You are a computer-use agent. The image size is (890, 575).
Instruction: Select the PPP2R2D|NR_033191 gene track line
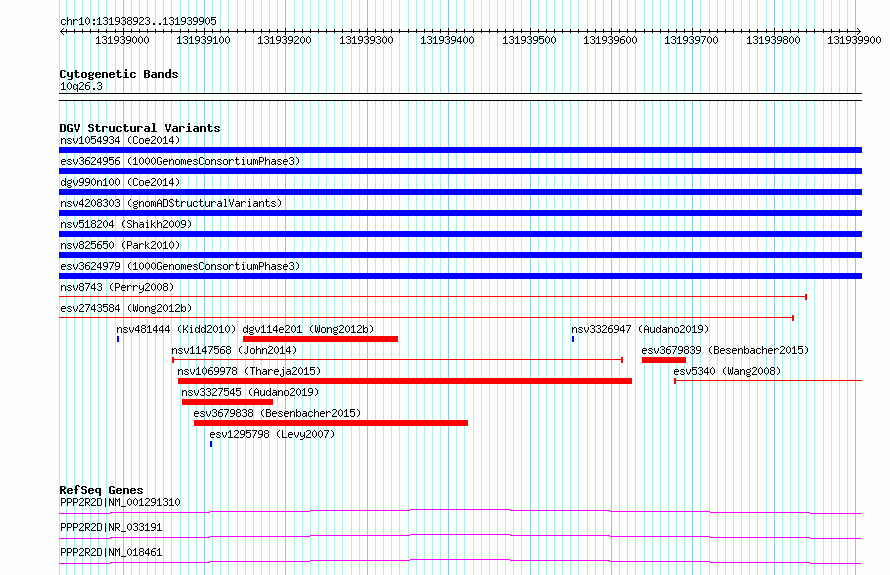click(460, 537)
